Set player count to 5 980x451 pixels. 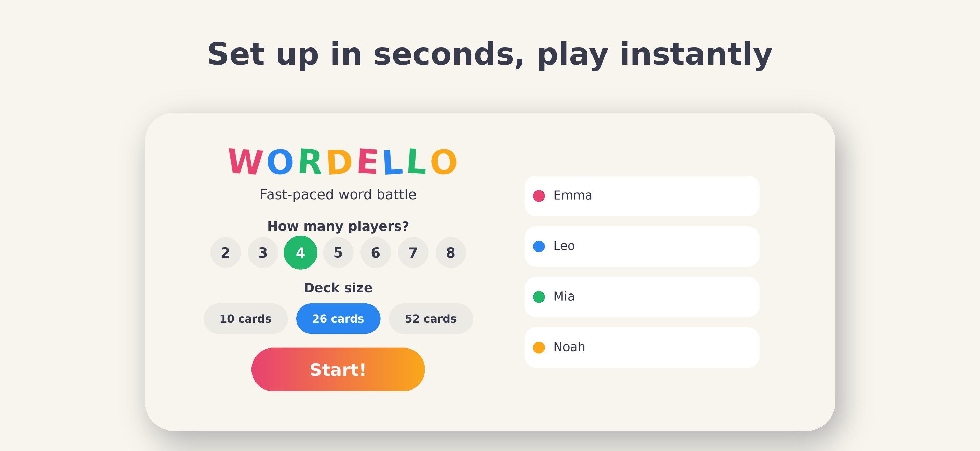click(338, 252)
